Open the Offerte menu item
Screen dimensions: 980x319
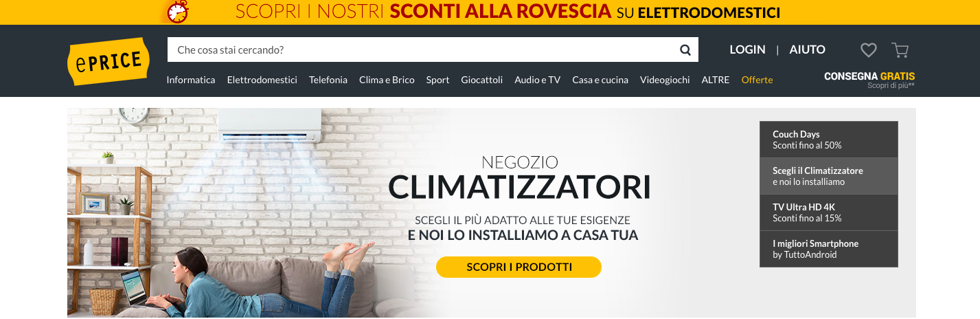click(757, 80)
